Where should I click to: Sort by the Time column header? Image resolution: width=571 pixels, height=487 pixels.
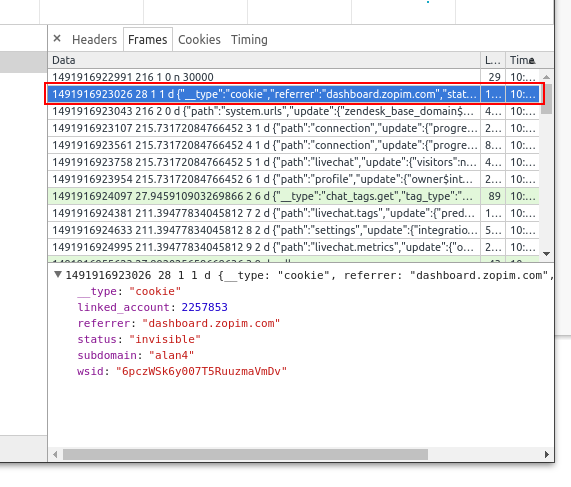[522, 60]
